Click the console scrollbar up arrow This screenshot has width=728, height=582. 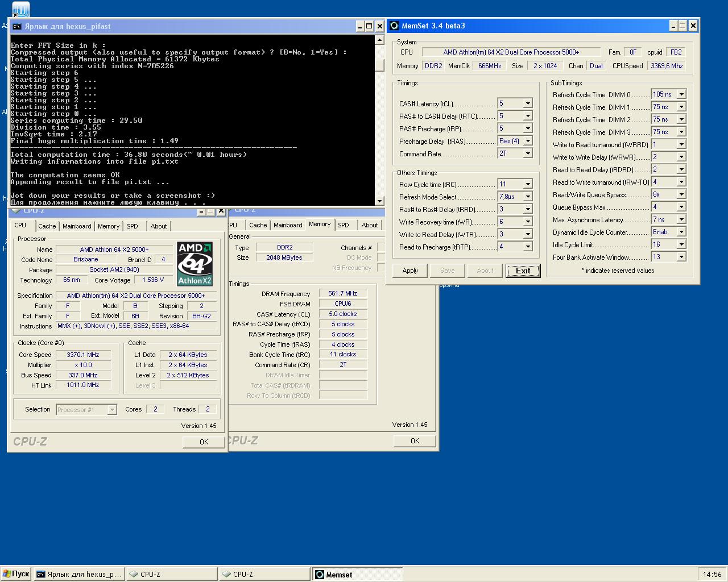tap(380, 40)
